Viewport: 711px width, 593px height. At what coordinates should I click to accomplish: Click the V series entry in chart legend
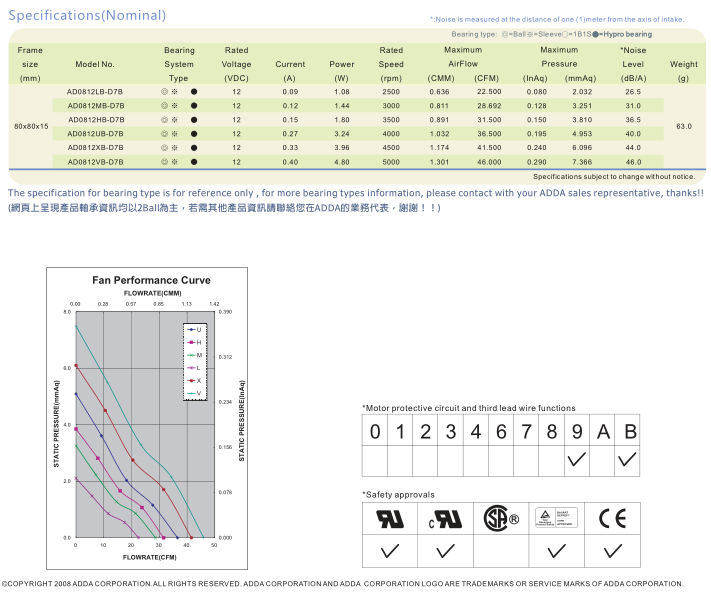pyautogui.click(x=195, y=393)
